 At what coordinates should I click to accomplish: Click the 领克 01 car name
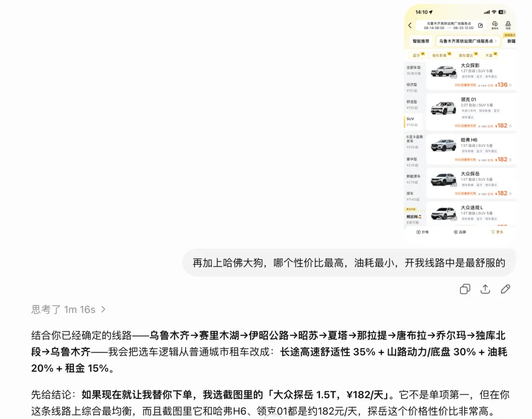(x=468, y=99)
